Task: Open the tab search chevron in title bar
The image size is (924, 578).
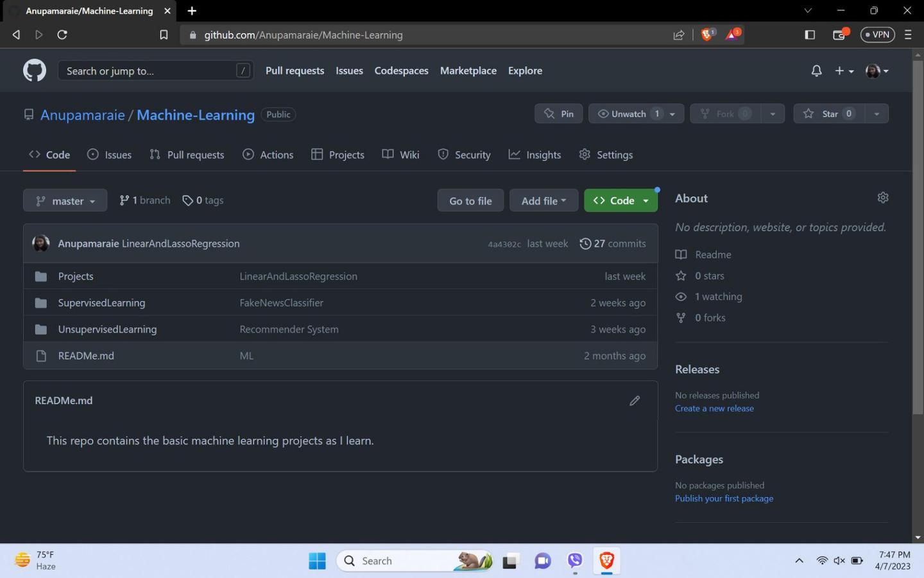Action: 808,10
